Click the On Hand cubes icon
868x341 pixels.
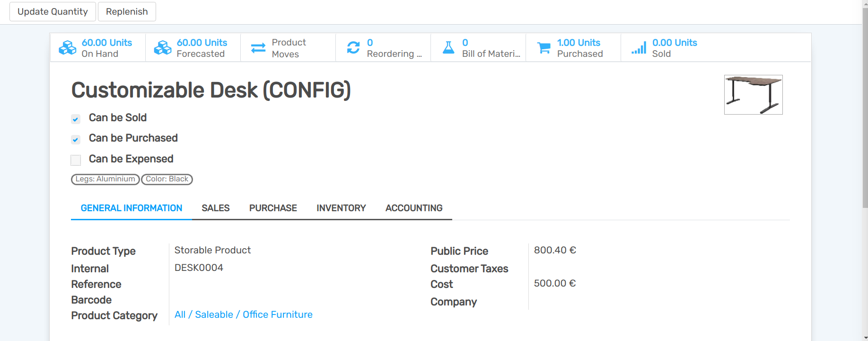click(67, 48)
